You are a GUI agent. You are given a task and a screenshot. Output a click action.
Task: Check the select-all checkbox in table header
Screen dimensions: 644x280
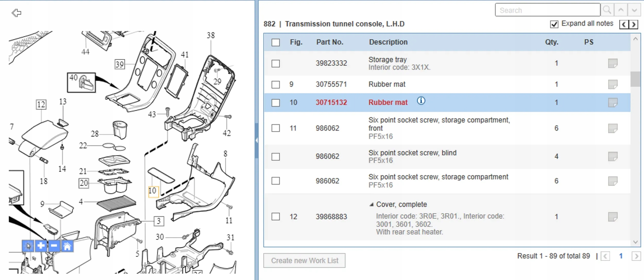(276, 42)
